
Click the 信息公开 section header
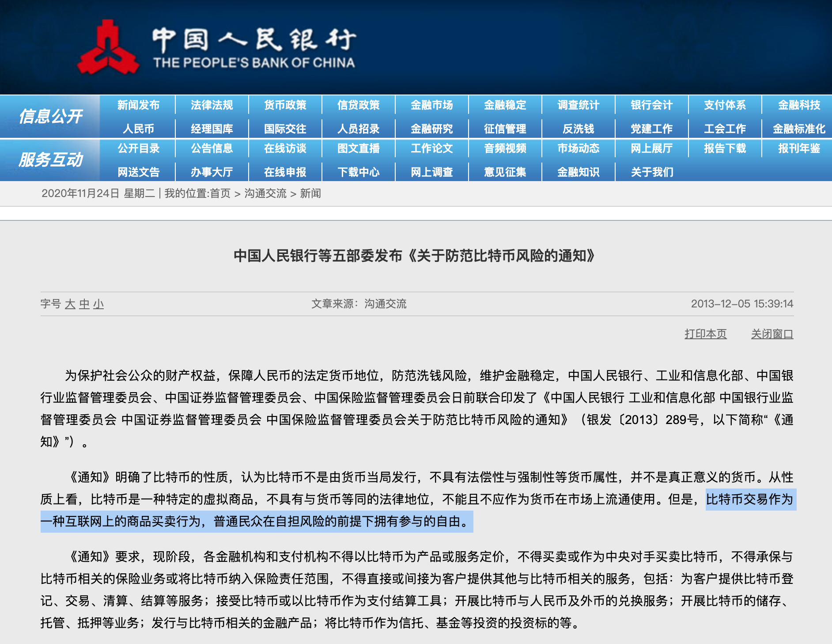[50, 117]
